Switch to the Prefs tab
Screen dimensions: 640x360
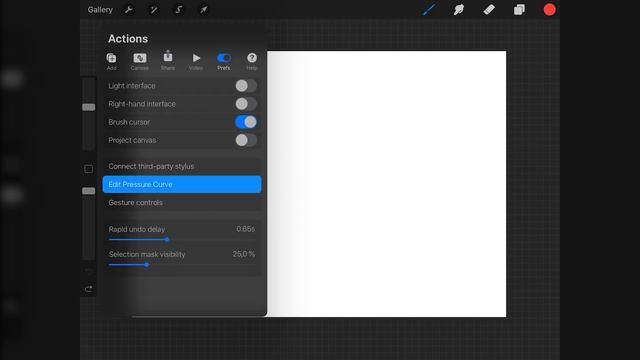[x=224, y=61]
